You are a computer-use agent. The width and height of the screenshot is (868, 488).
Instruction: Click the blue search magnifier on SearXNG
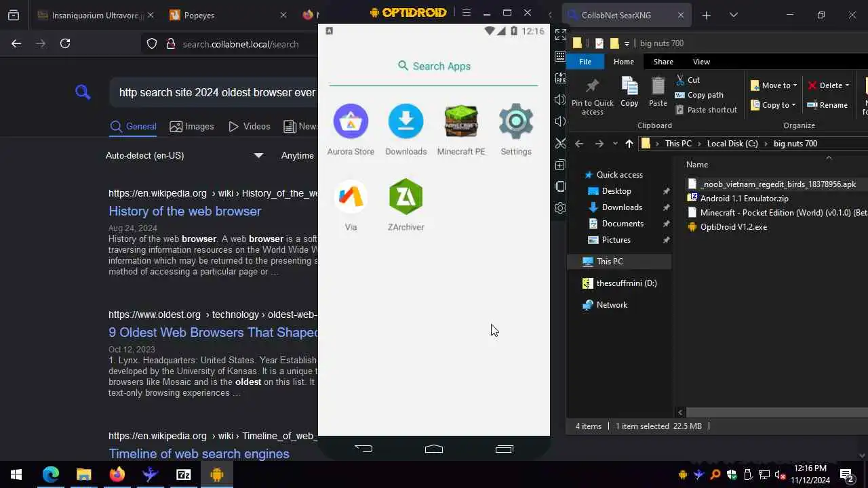coord(83,92)
